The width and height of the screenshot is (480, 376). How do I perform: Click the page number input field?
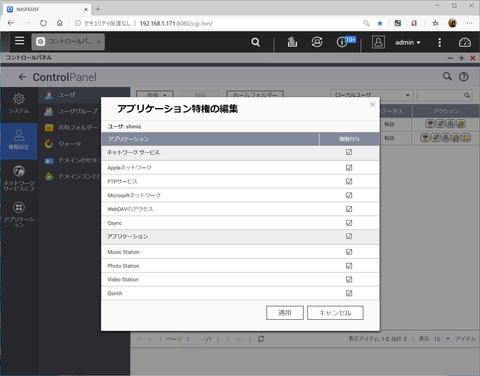coord(193,339)
